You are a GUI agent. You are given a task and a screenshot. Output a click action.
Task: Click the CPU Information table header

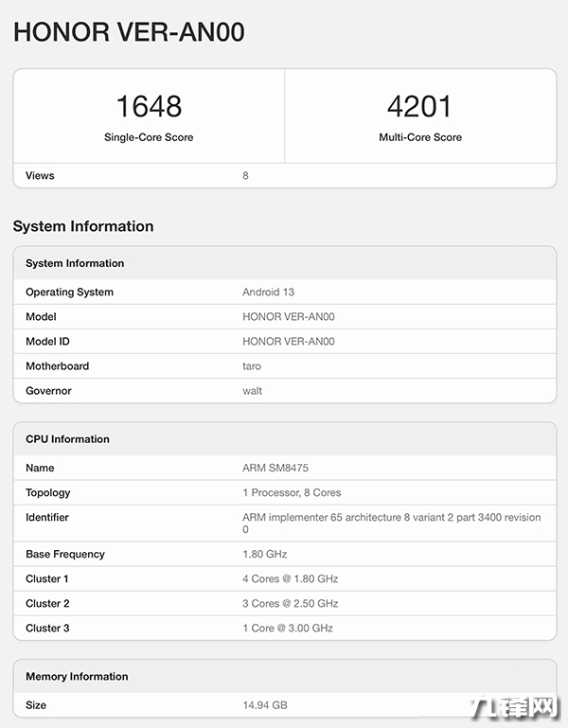67,439
